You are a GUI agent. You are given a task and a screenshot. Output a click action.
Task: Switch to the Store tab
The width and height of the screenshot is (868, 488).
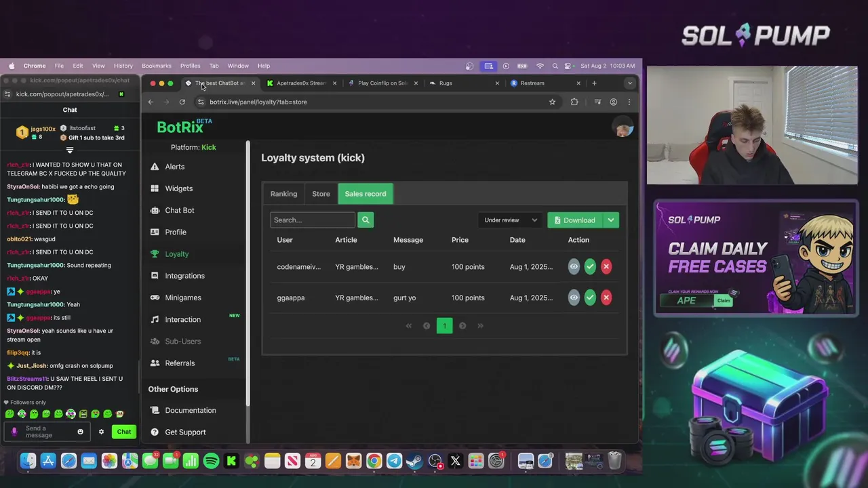pos(321,194)
